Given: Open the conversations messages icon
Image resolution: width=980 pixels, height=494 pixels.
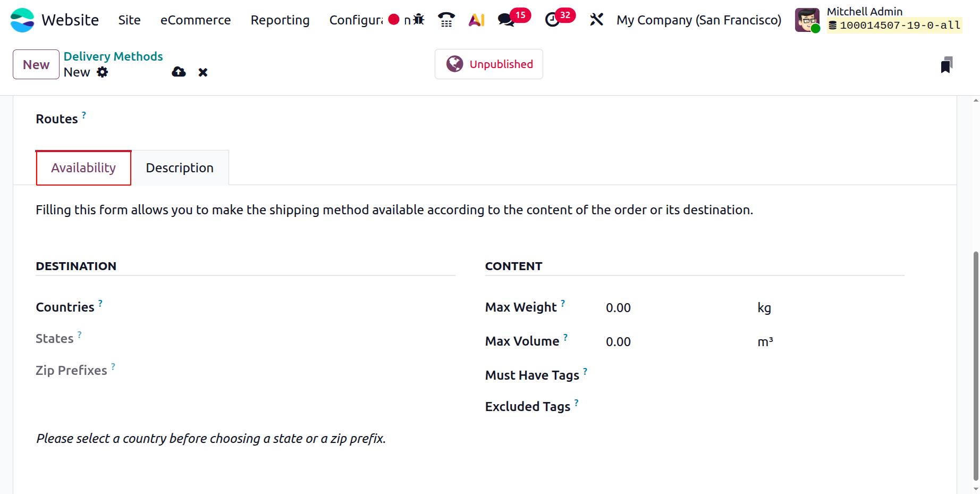Looking at the screenshot, I should click(x=506, y=20).
